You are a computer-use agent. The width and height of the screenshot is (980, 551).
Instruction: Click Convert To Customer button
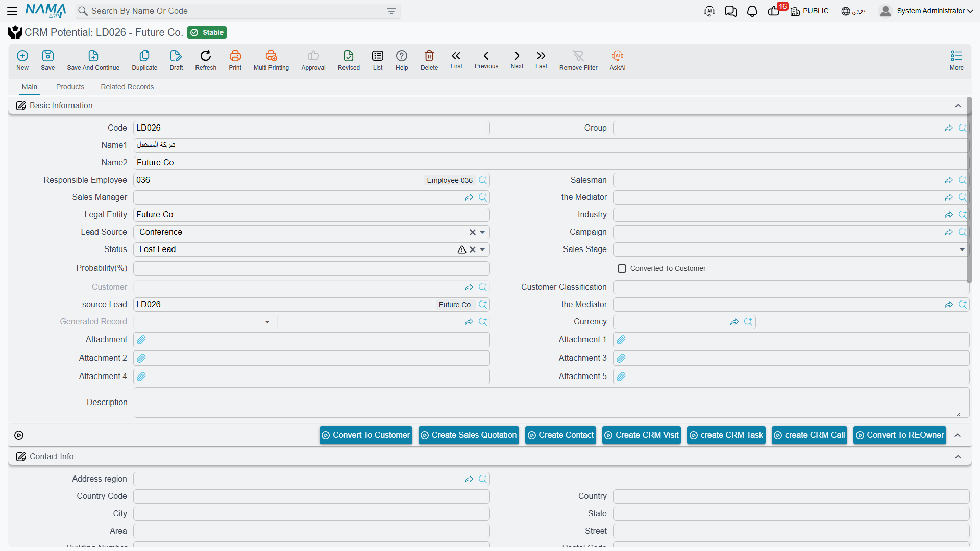[x=366, y=435]
